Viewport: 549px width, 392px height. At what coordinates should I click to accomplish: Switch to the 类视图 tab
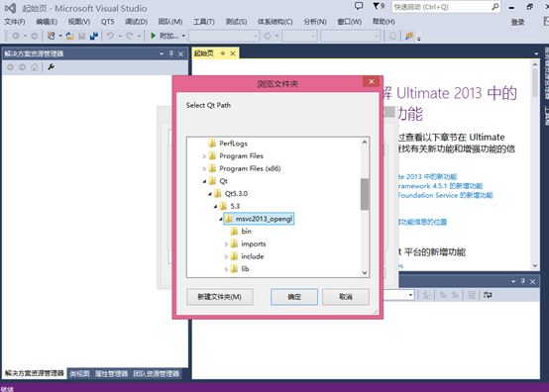point(79,374)
